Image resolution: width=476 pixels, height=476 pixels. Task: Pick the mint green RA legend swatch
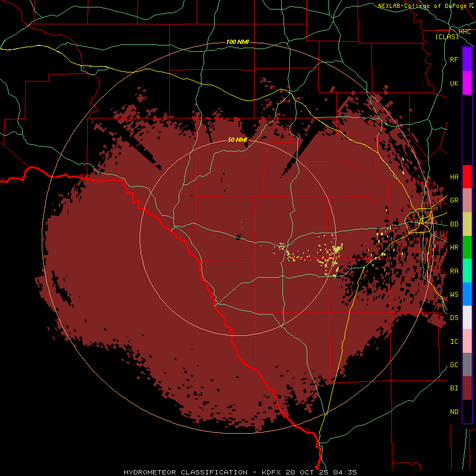[x=467, y=271]
